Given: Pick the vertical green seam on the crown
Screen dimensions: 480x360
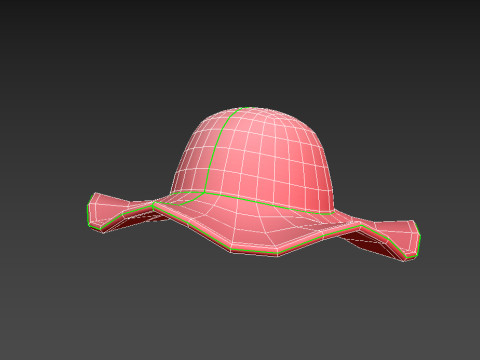Looking at the screenshot, I should [216, 150].
